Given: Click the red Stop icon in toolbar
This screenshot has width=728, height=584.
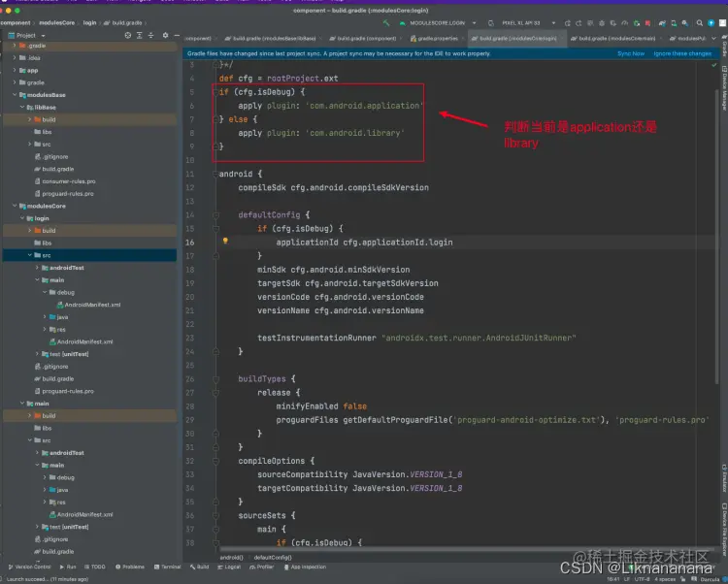Looking at the screenshot, I should pos(647,22).
